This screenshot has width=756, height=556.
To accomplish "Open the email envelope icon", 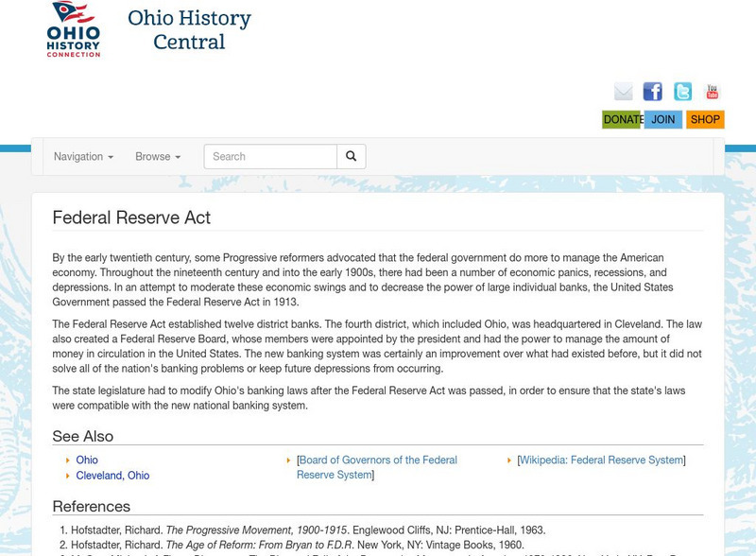I will click(623, 91).
